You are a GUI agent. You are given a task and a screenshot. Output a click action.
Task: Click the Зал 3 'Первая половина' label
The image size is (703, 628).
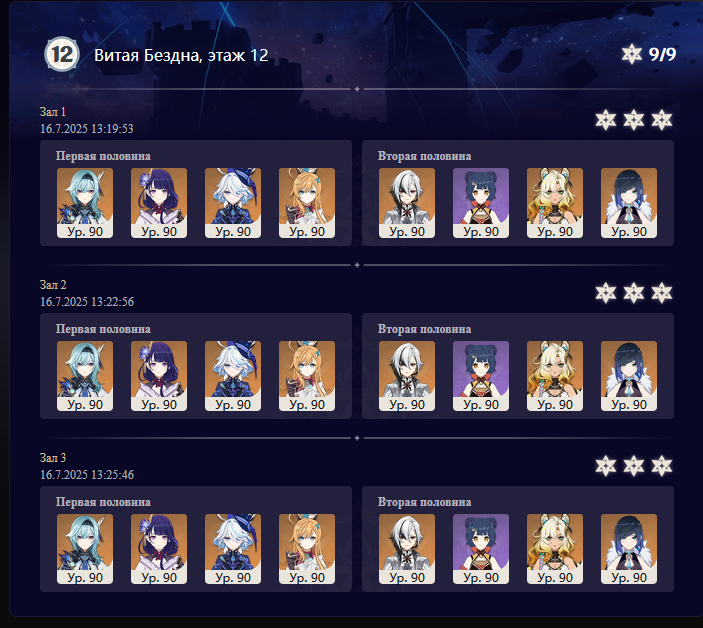103,502
